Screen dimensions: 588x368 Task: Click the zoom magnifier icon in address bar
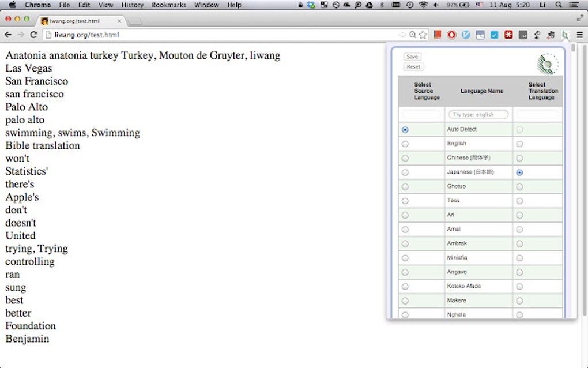(x=413, y=35)
